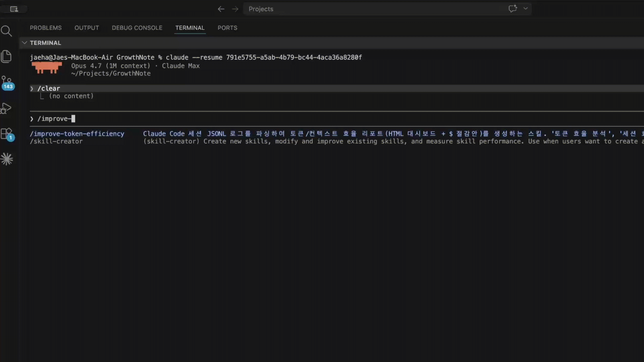Viewport: 644px width, 362px height.
Task: Open the chat sparkle icon in title bar
Action: click(x=513, y=9)
